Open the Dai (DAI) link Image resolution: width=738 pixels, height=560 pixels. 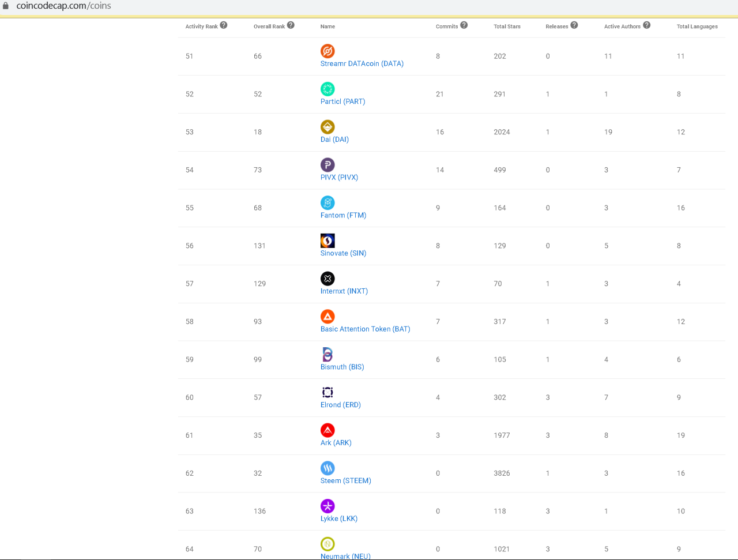tap(334, 140)
